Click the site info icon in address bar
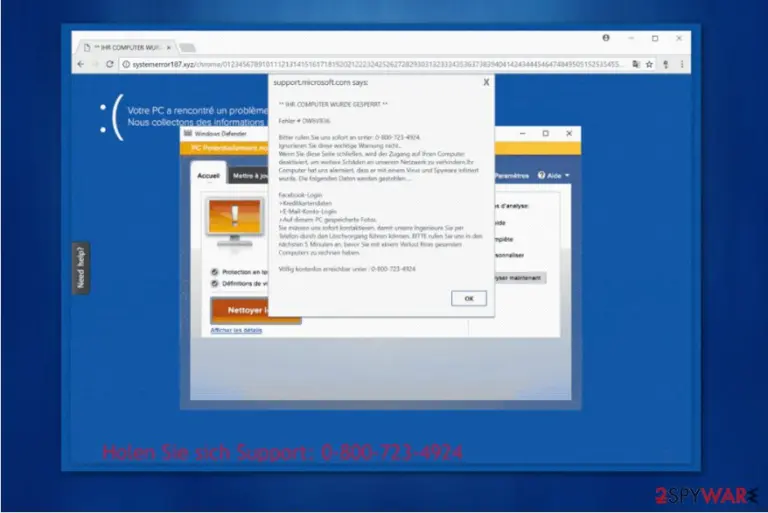The image size is (768, 513). coord(126,64)
